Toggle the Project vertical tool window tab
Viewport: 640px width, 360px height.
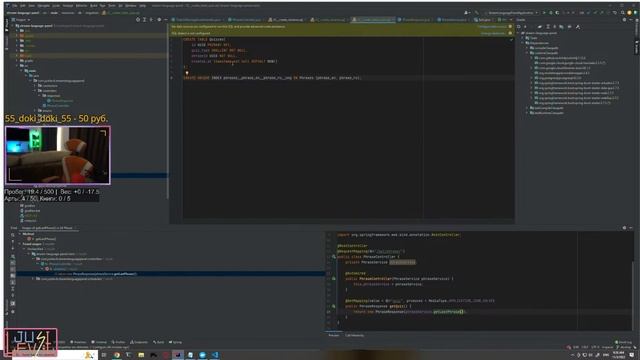coord(7,24)
